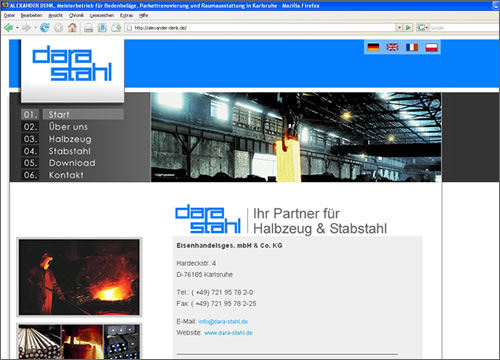Screen dimensions: 500x360
Task: Click the steel bars photo strip thumbnail
Action: tap(79, 341)
